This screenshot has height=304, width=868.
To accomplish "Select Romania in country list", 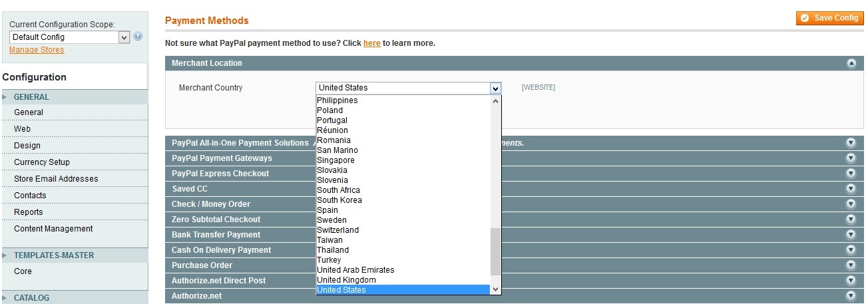I will coord(403,140).
